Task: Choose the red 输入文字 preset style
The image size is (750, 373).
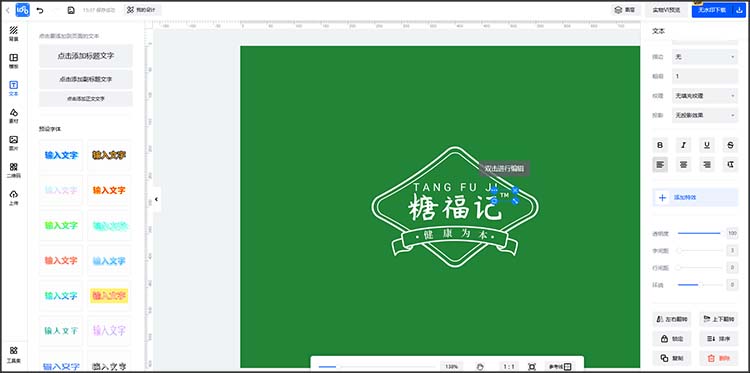Action: (61, 261)
